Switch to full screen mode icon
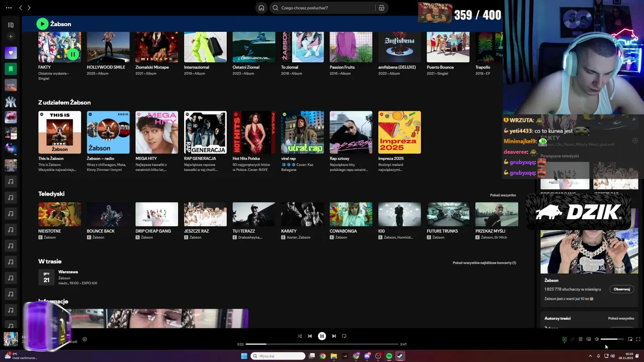The width and height of the screenshot is (644, 362). click(638, 339)
